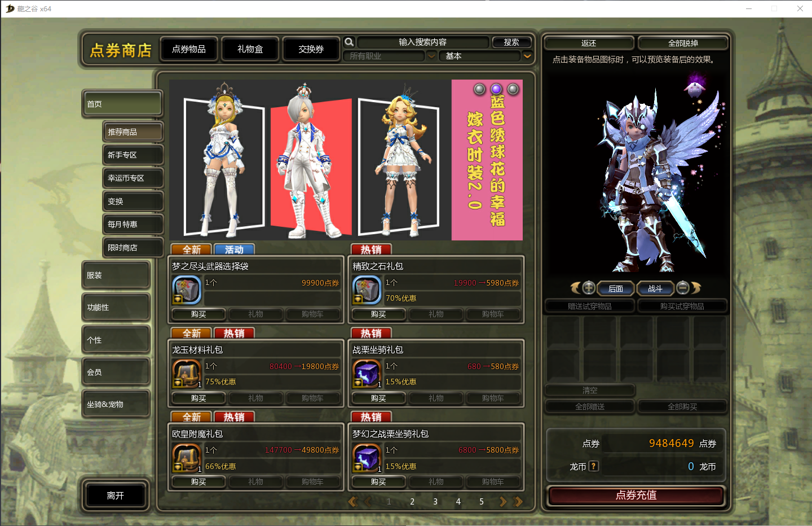This screenshot has height=526, width=812.
Task: Open the 交换券 tab
Action: pos(311,49)
